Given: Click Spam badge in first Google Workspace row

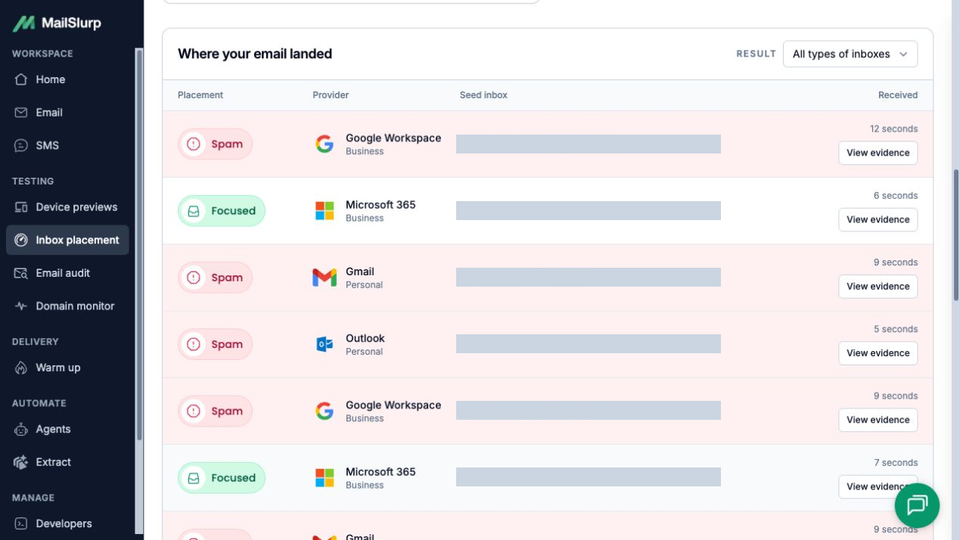Looking at the screenshot, I should [215, 144].
